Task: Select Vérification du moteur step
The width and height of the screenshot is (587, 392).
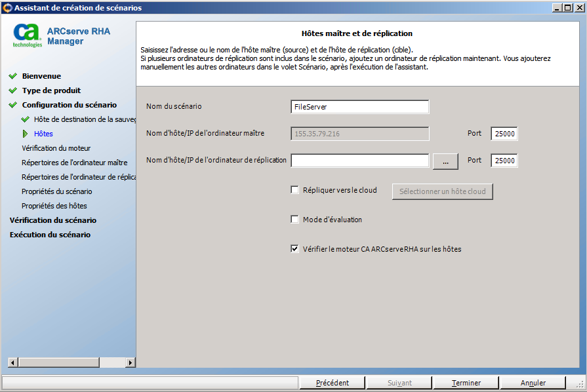Action: pyautogui.click(x=56, y=148)
